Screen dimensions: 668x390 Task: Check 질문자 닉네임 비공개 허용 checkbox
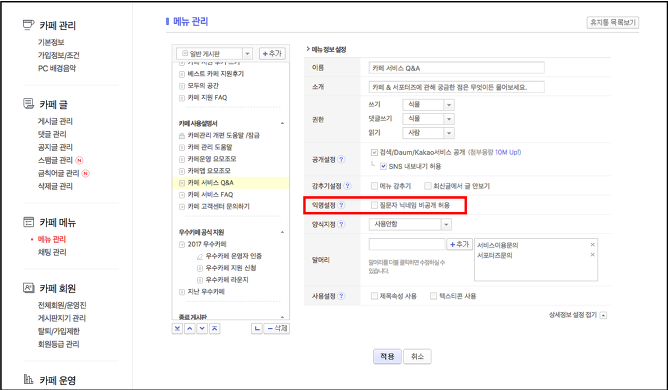pos(374,205)
